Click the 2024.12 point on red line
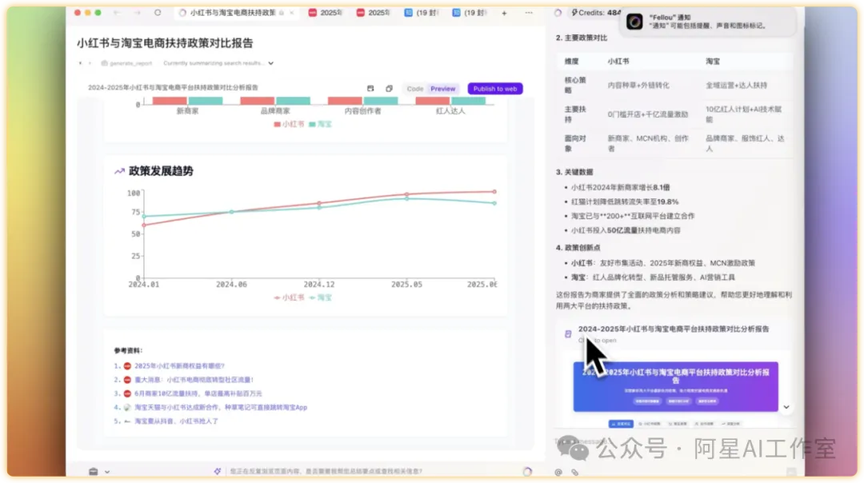The image size is (864, 483). tap(319, 203)
